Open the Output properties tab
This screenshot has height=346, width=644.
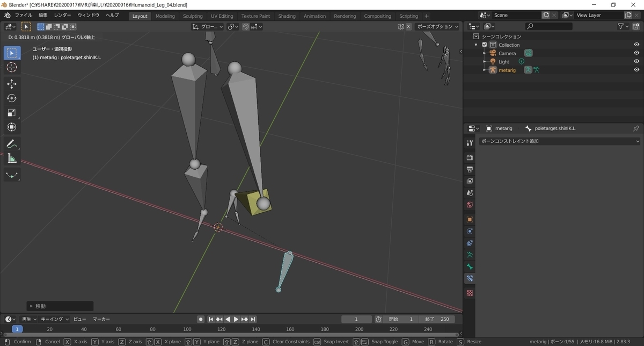coord(470,169)
